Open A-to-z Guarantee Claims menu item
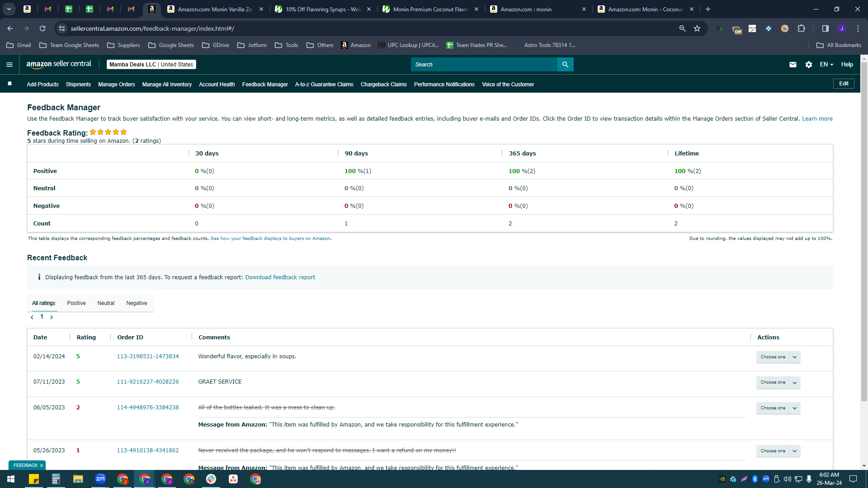 [324, 84]
